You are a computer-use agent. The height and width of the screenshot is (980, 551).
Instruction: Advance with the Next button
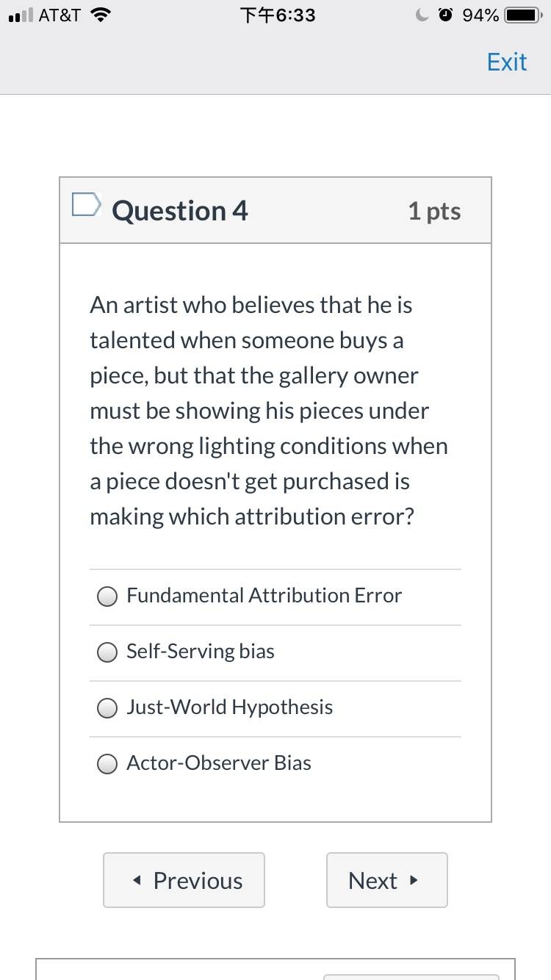pyautogui.click(x=387, y=880)
